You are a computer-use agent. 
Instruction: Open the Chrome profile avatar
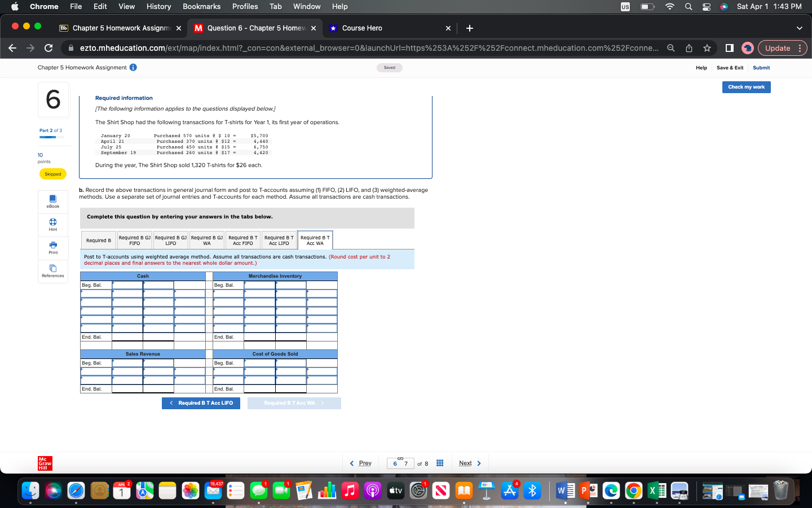pos(748,48)
